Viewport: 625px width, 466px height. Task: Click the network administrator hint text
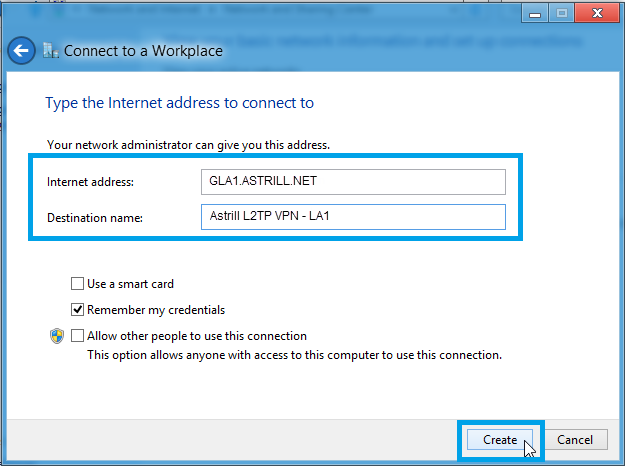point(188,145)
